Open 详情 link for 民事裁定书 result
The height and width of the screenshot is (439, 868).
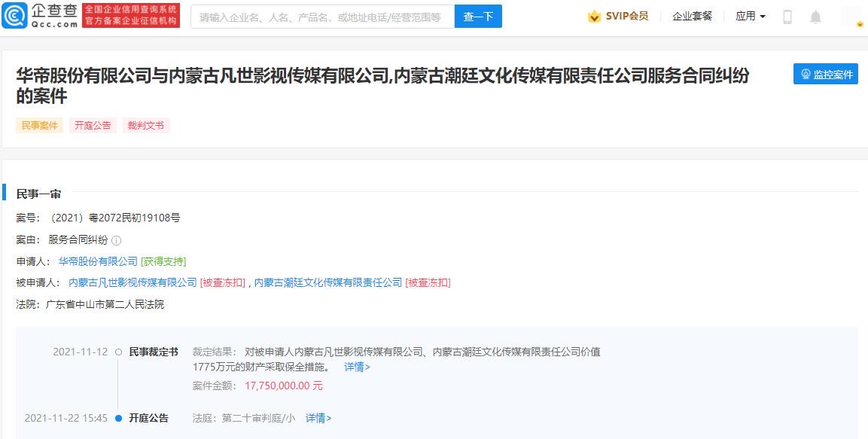[357, 367]
